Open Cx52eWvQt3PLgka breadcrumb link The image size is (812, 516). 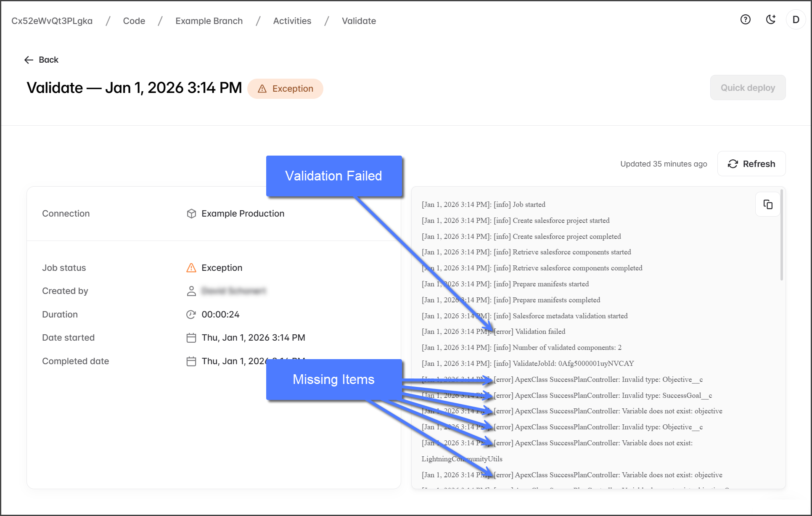click(x=52, y=21)
